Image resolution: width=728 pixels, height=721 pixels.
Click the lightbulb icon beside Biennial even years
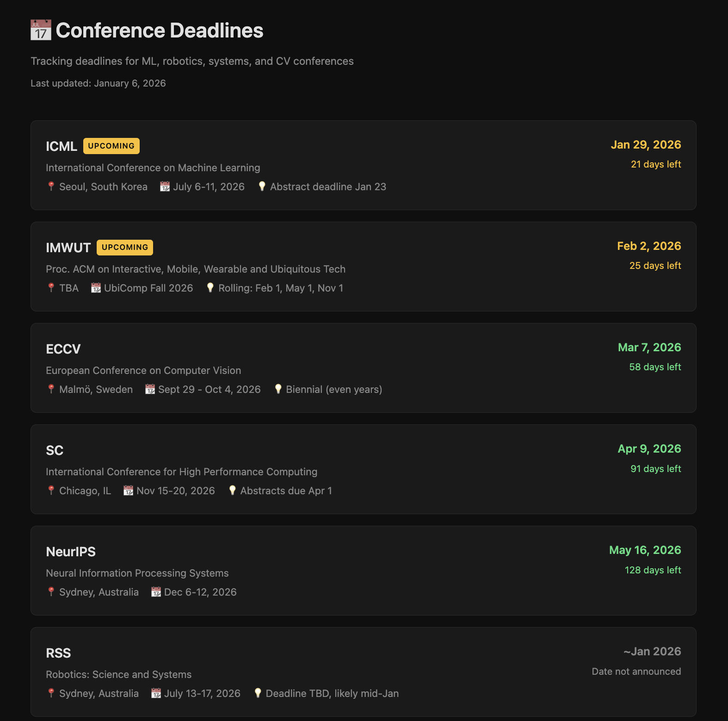point(278,389)
